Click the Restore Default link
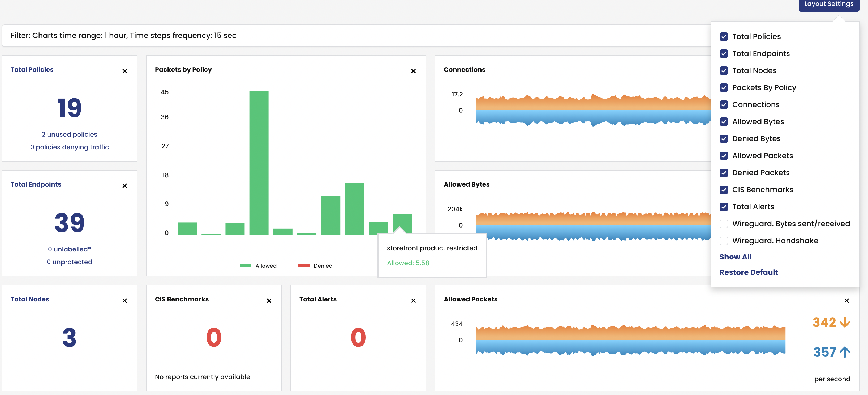 (749, 272)
